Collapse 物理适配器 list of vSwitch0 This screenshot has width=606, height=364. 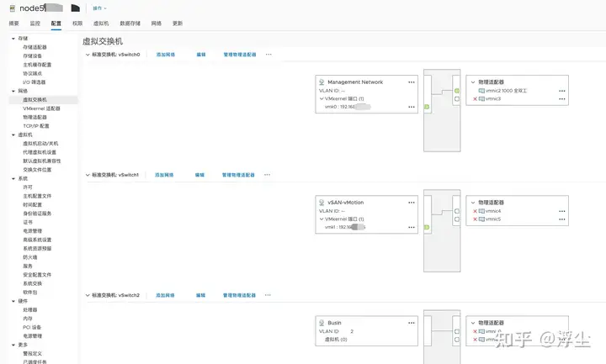473,82
